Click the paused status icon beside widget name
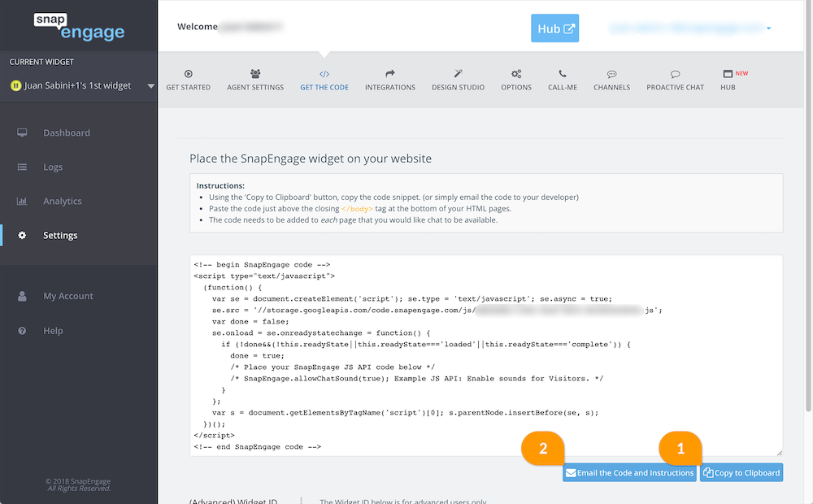Screen dimensions: 813x504 pyautogui.click(x=15, y=85)
